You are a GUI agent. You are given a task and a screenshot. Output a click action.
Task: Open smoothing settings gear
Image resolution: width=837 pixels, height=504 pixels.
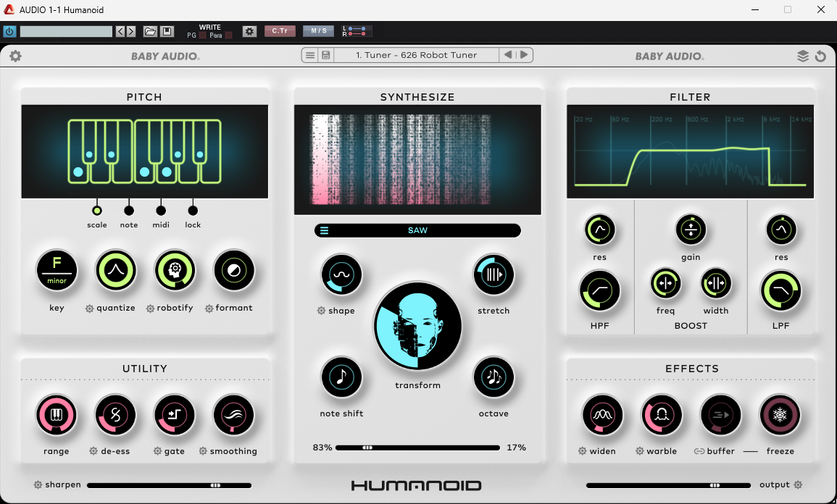[x=203, y=451]
